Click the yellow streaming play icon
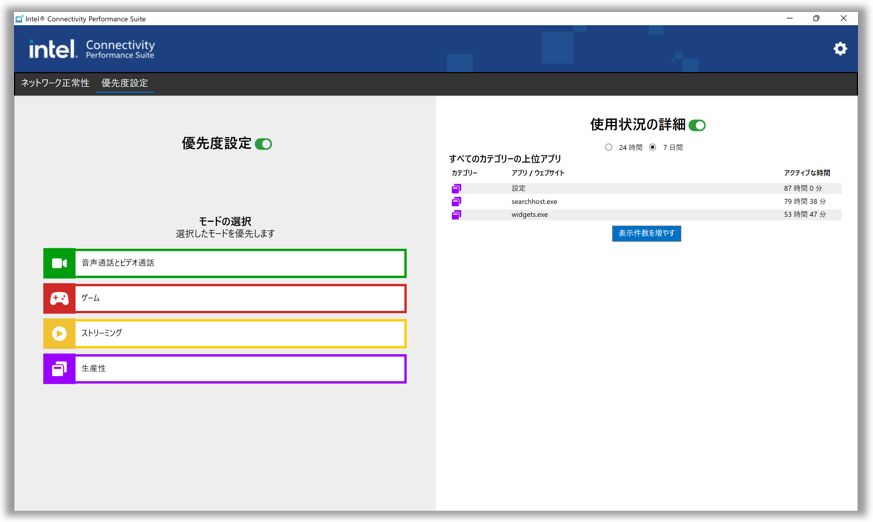 click(59, 333)
